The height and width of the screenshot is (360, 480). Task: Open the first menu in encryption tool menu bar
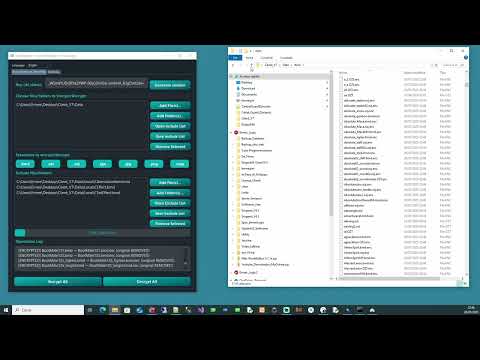pos(18,66)
